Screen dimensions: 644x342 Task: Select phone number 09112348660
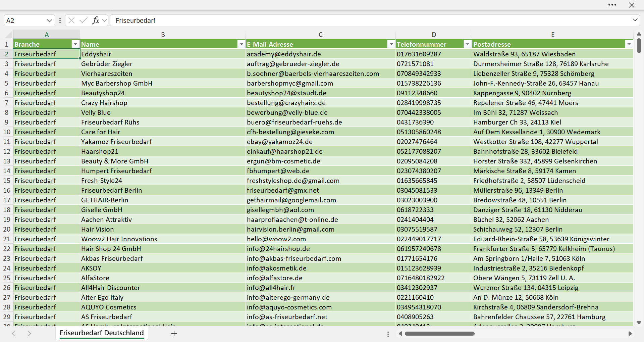point(434,93)
